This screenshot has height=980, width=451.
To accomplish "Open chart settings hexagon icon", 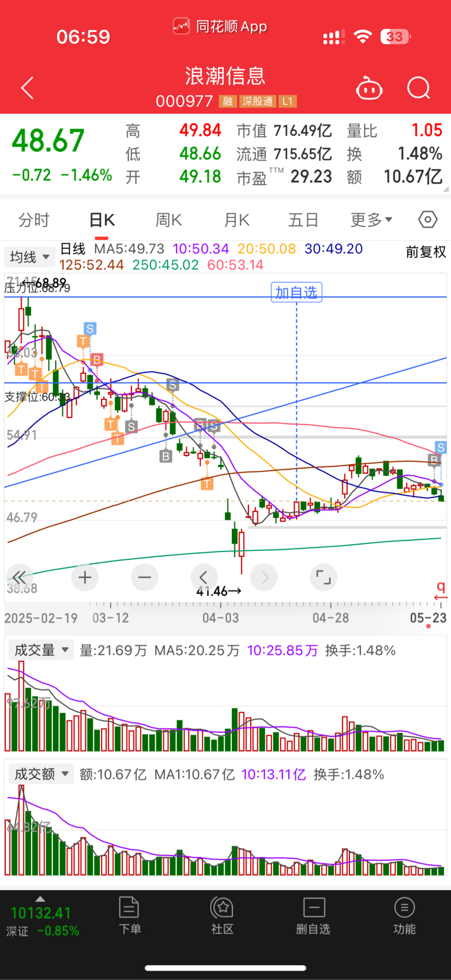I will click(428, 219).
